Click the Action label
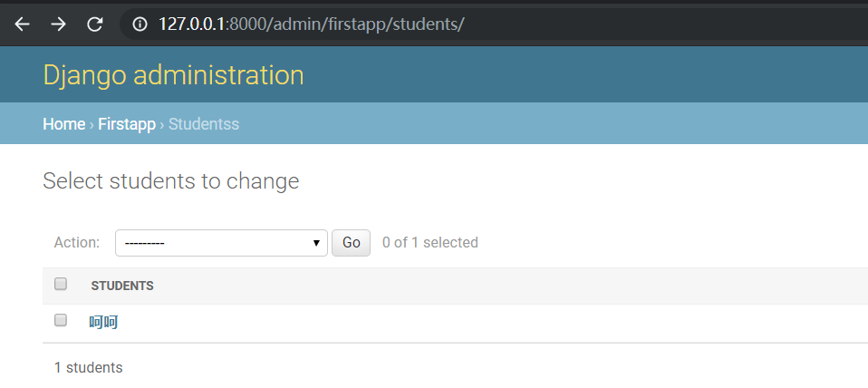Viewport: 868px width, 388px height. [77, 243]
